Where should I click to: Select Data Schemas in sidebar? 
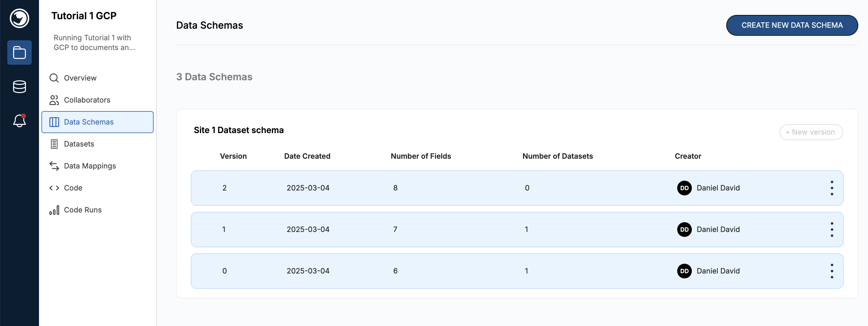click(98, 122)
